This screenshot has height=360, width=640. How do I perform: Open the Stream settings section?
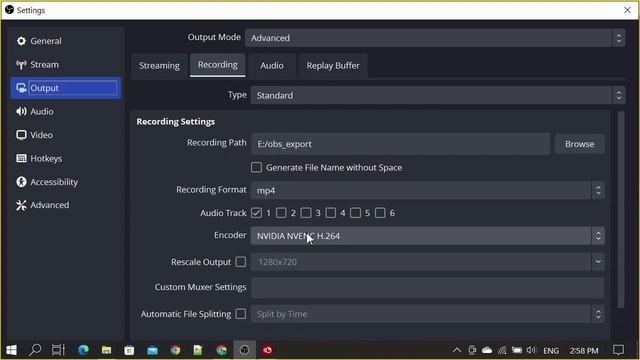pyautogui.click(x=66, y=64)
